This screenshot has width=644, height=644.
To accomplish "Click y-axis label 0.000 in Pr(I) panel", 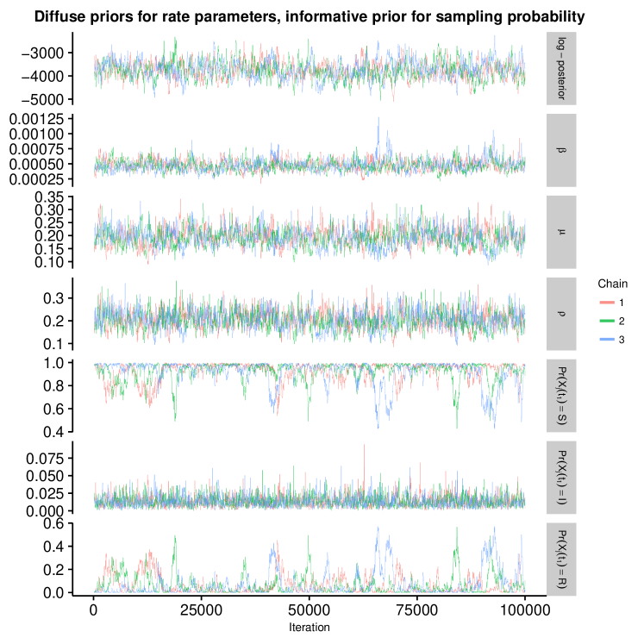I will (x=45, y=511).
